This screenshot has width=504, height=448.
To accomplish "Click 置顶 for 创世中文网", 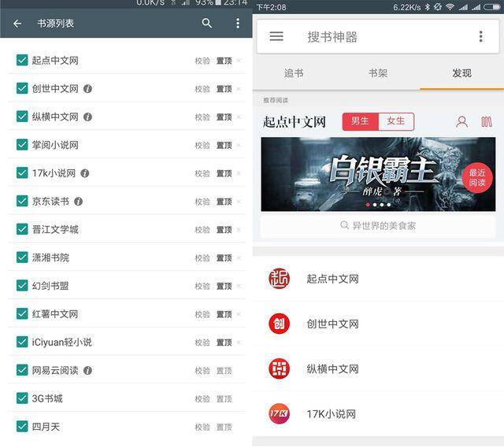I will click(224, 89).
